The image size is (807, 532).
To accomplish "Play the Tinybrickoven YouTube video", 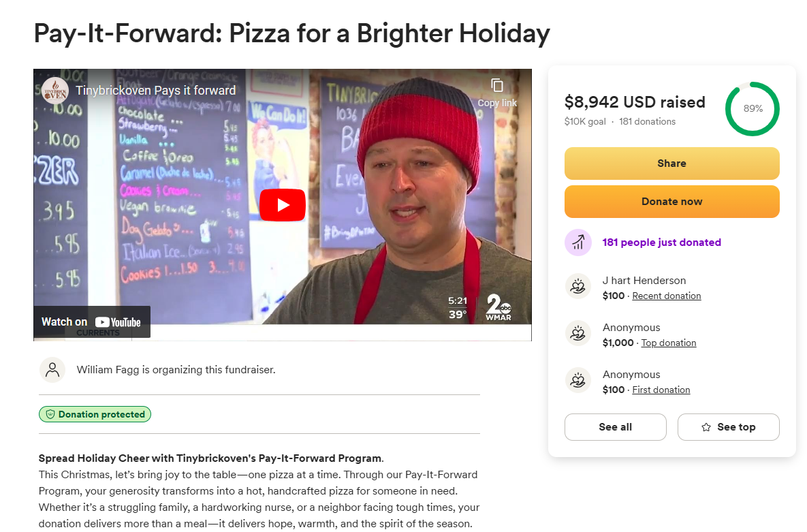I will (x=282, y=205).
